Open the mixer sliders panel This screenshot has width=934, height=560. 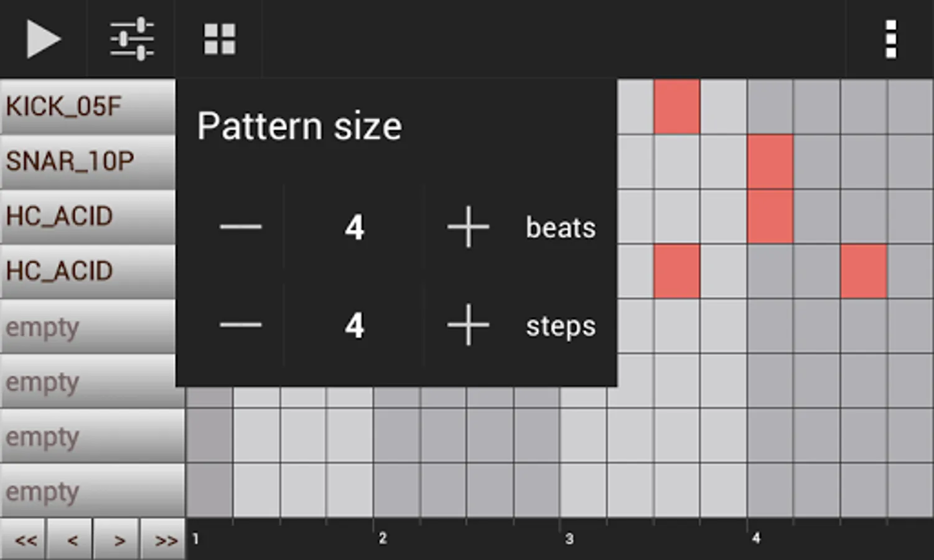[x=131, y=39]
